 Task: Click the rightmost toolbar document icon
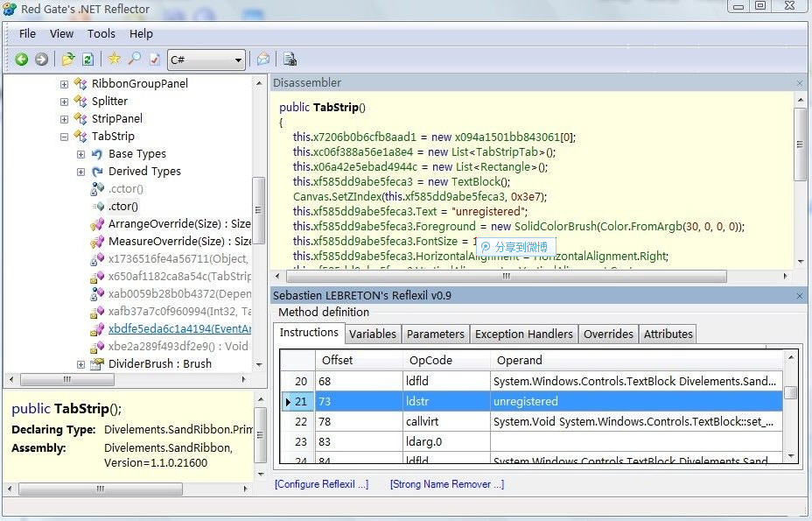[x=290, y=60]
